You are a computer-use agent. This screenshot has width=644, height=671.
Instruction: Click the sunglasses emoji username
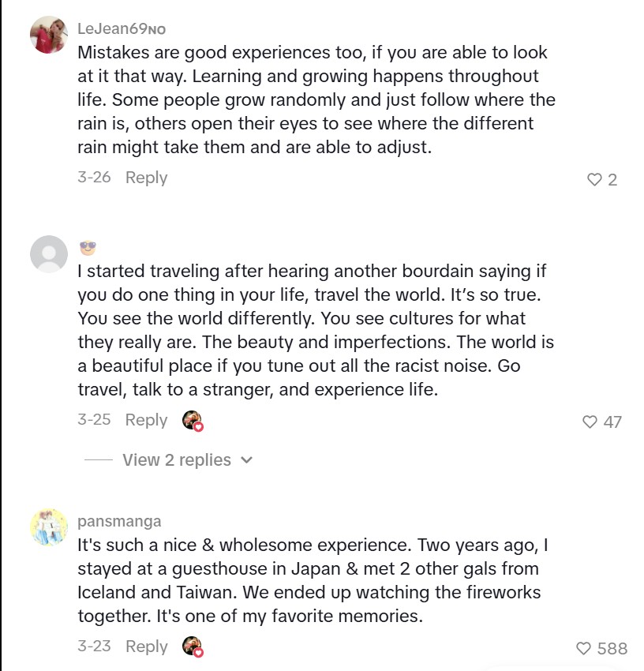click(88, 249)
